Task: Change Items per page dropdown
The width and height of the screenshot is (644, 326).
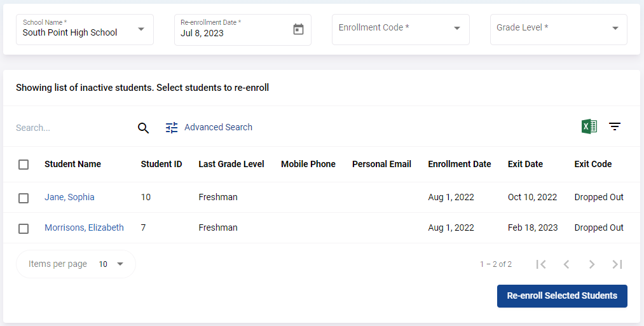Action: pos(111,264)
